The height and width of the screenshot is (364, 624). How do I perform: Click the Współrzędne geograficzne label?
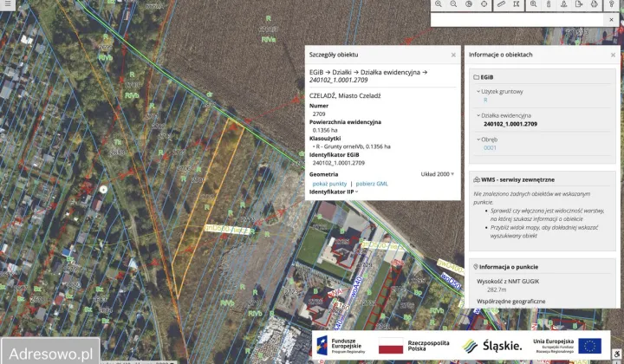511,302
